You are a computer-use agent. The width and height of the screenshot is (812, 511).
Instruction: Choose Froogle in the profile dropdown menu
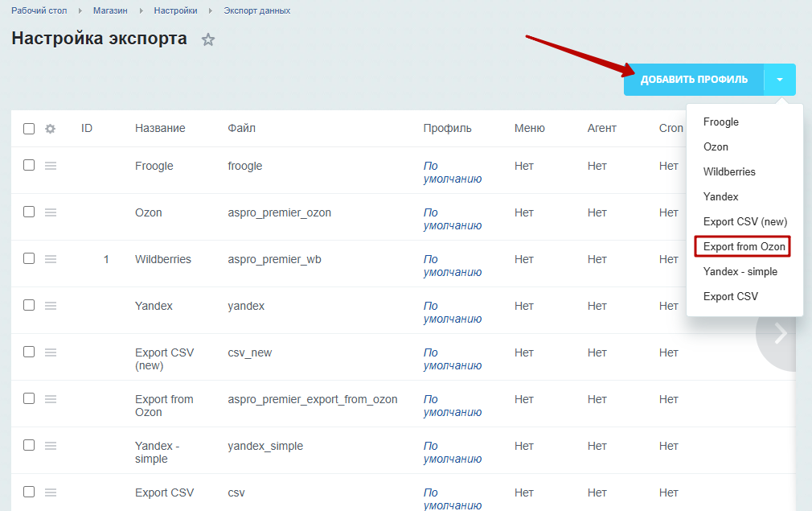721,122
